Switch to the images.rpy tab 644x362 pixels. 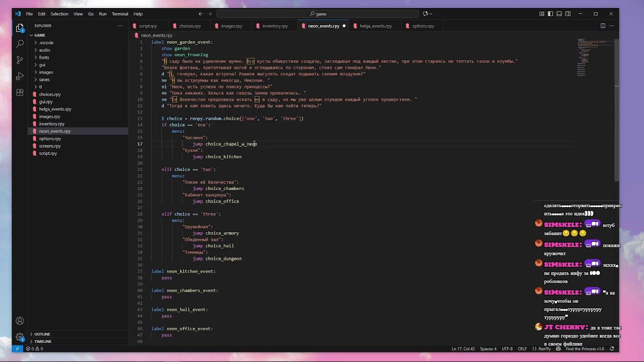(231, 26)
